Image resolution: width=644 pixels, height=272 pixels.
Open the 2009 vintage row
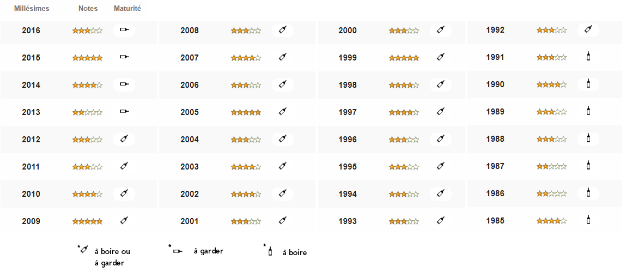tap(79, 221)
